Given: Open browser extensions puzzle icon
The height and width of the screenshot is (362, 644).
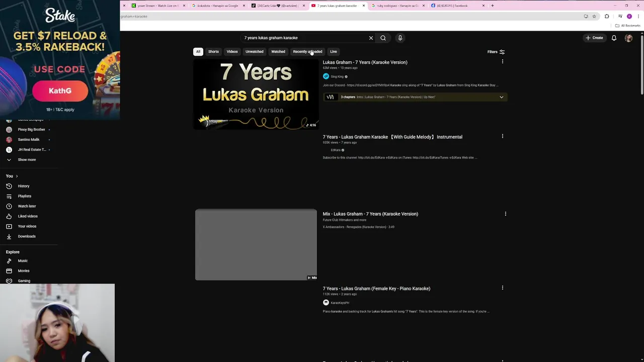Looking at the screenshot, I should click(x=607, y=16).
